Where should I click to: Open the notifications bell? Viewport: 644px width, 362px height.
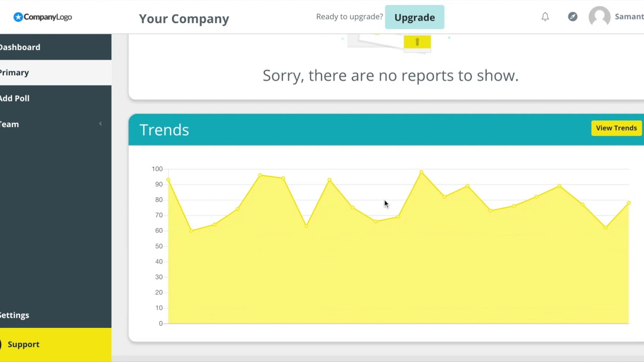tap(545, 17)
